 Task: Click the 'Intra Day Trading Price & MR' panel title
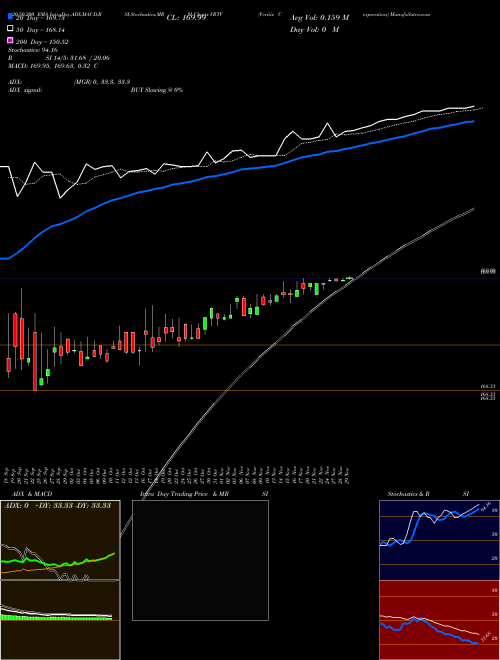coord(184,494)
